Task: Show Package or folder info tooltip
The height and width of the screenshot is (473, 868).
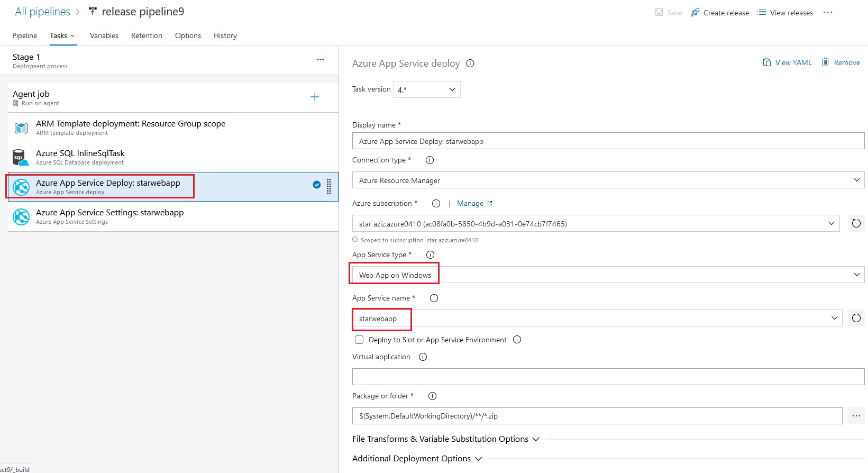Action: (x=432, y=396)
